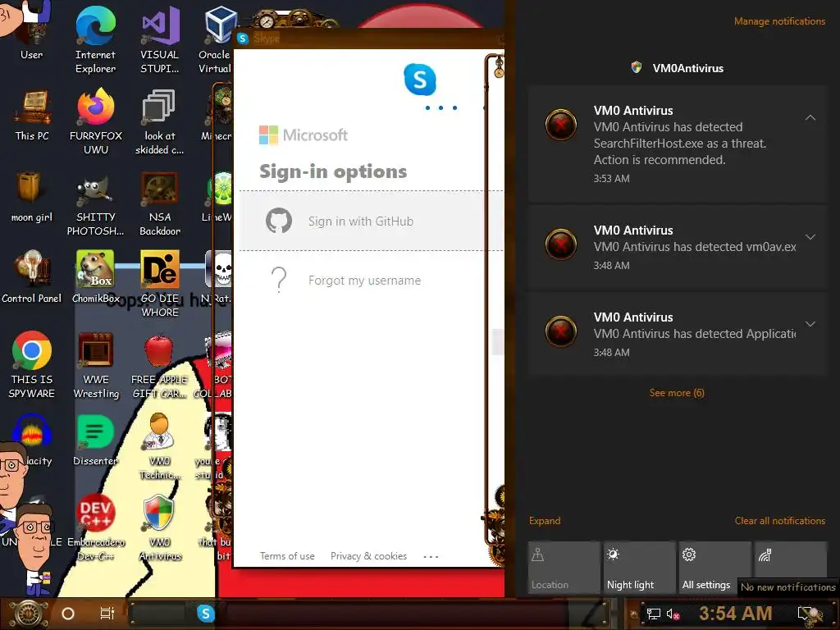Click Expand above the quick actions

click(x=545, y=521)
